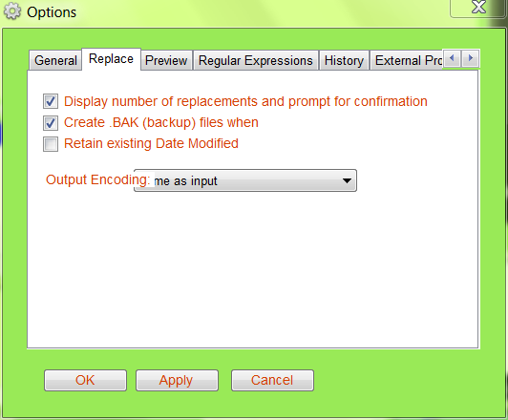The image size is (508, 420).
Task: Click the left tab-scroll arrow
Action: click(x=452, y=59)
